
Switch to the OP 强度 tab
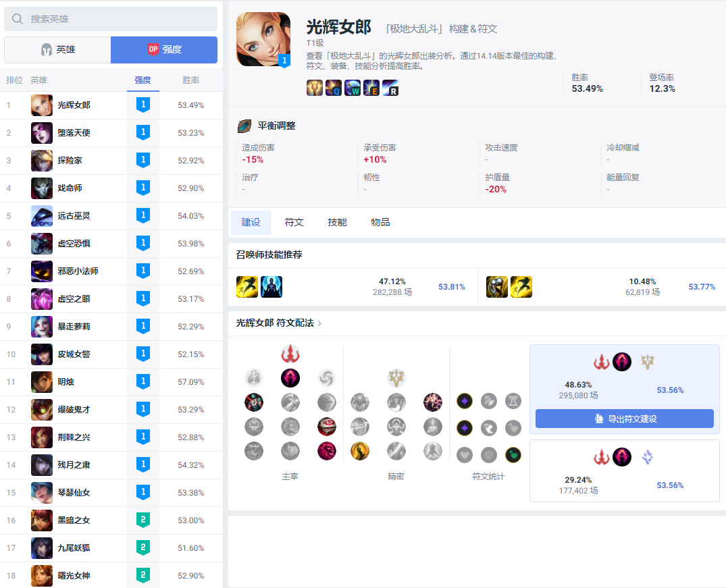pos(164,49)
